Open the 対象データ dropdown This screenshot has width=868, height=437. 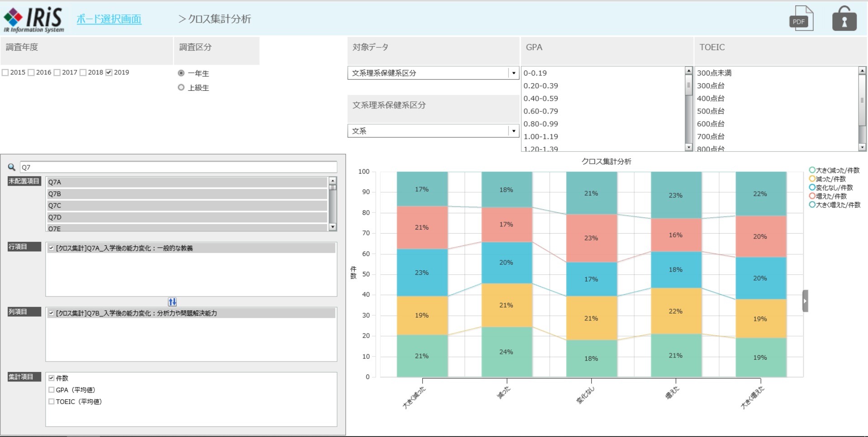pos(513,73)
